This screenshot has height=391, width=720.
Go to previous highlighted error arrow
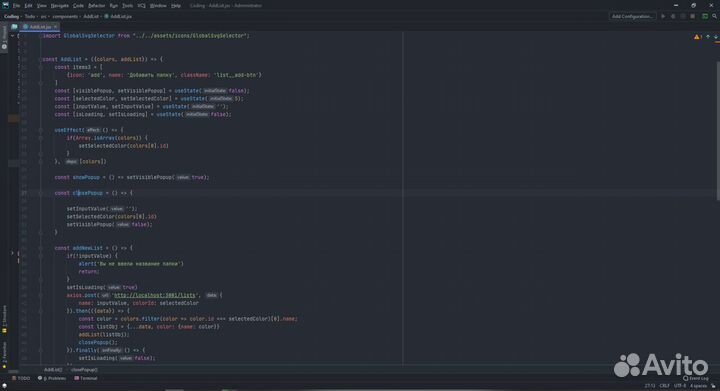click(708, 37)
